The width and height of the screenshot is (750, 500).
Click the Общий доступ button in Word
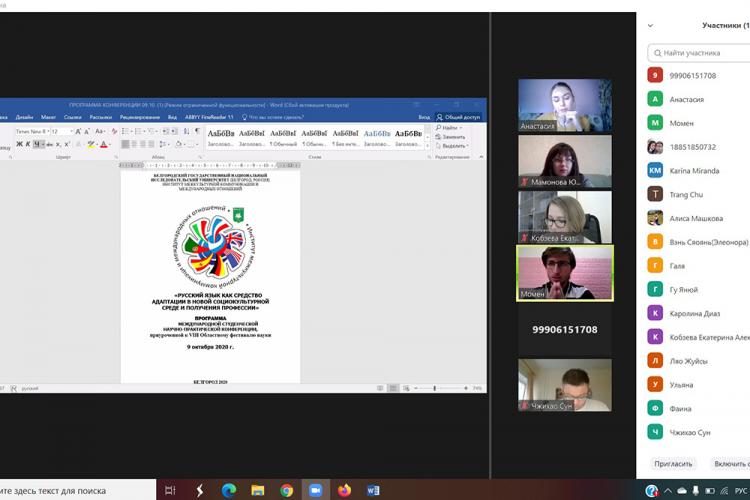point(459,117)
